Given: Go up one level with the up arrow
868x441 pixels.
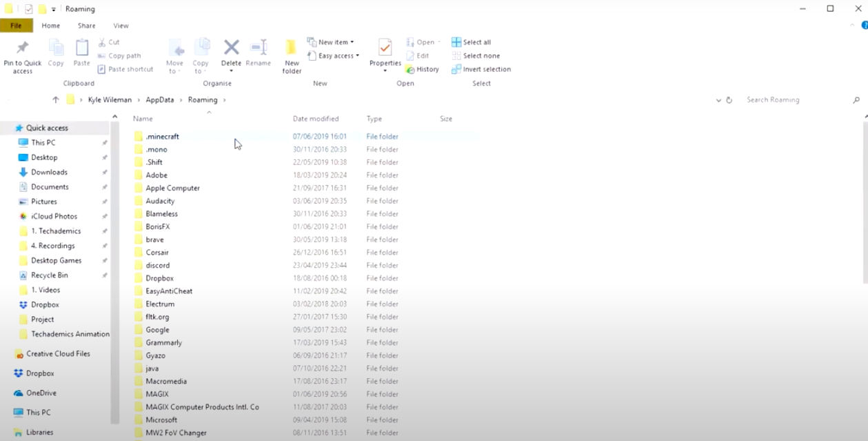Looking at the screenshot, I should 56,99.
